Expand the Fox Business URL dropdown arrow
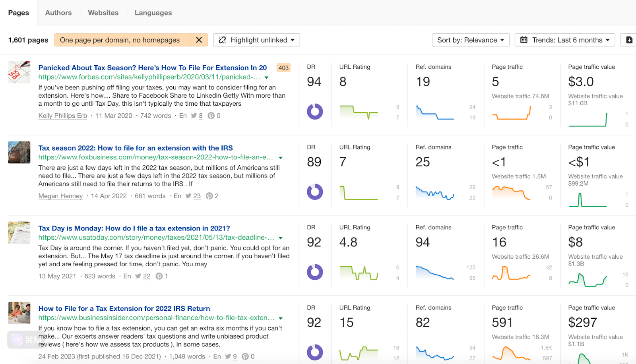The height and width of the screenshot is (364, 636). click(x=281, y=158)
